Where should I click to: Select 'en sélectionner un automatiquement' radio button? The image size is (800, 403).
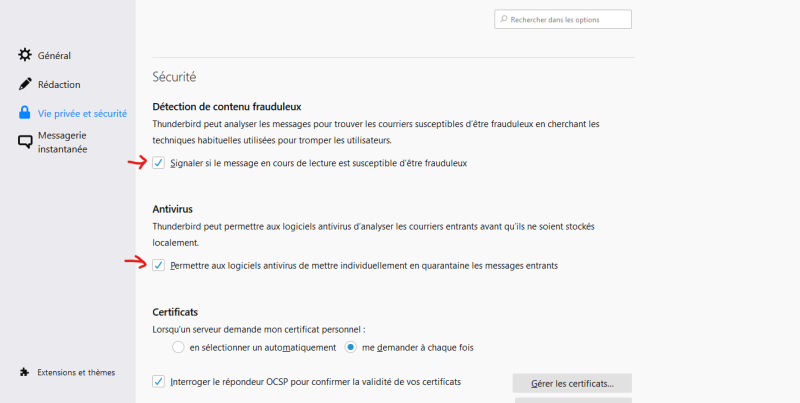click(178, 347)
